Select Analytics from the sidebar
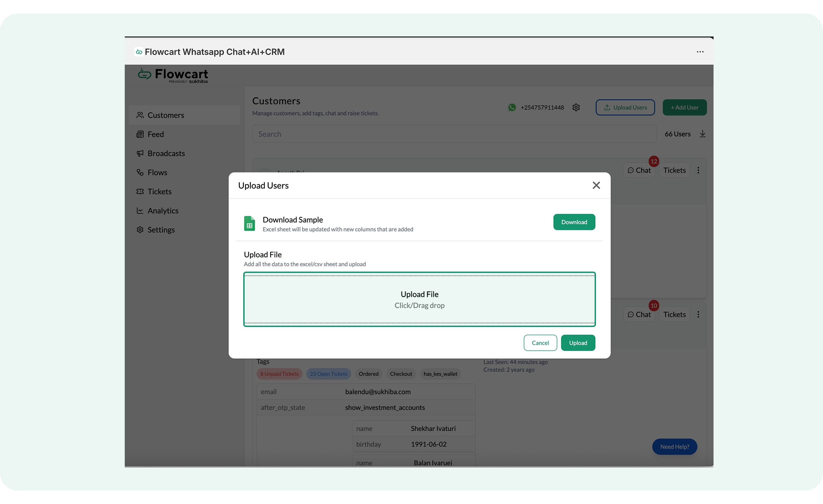The image size is (823, 504). click(163, 210)
